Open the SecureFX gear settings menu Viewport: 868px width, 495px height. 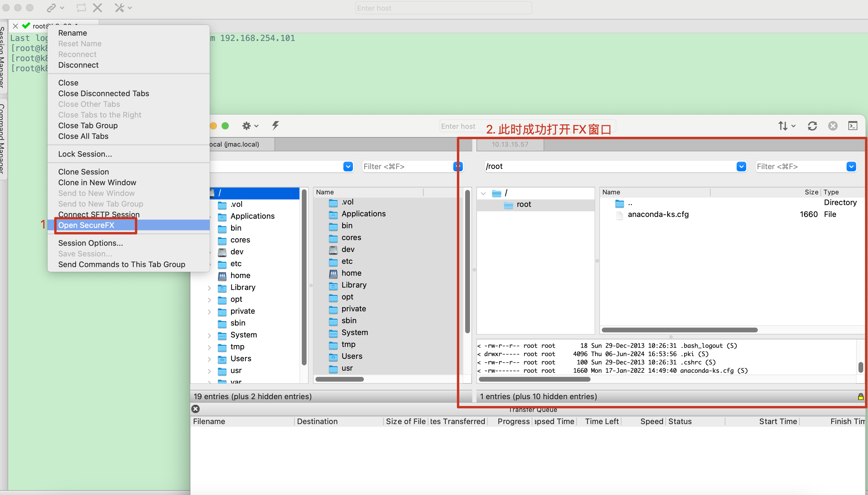coord(247,126)
